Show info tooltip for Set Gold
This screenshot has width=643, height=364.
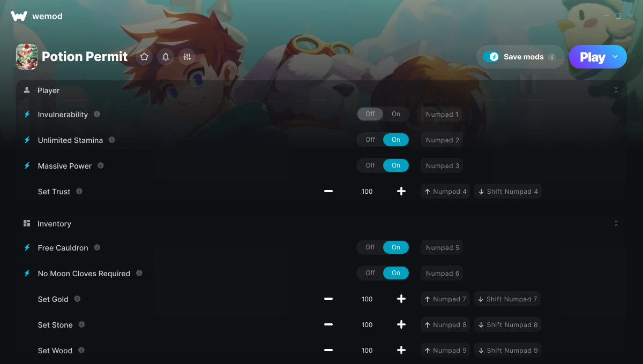[x=77, y=299]
